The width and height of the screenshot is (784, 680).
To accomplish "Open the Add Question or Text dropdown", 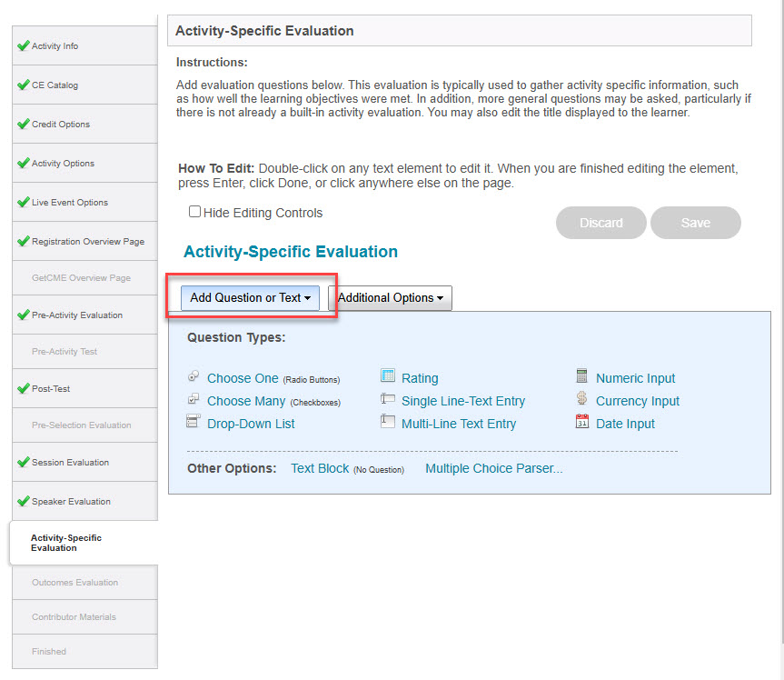I will click(x=250, y=297).
